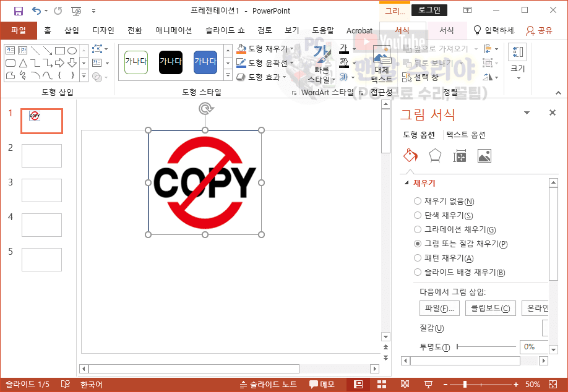Open the Picture icon tab
The width and height of the screenshot is (568, 392).
pos(484,156)
